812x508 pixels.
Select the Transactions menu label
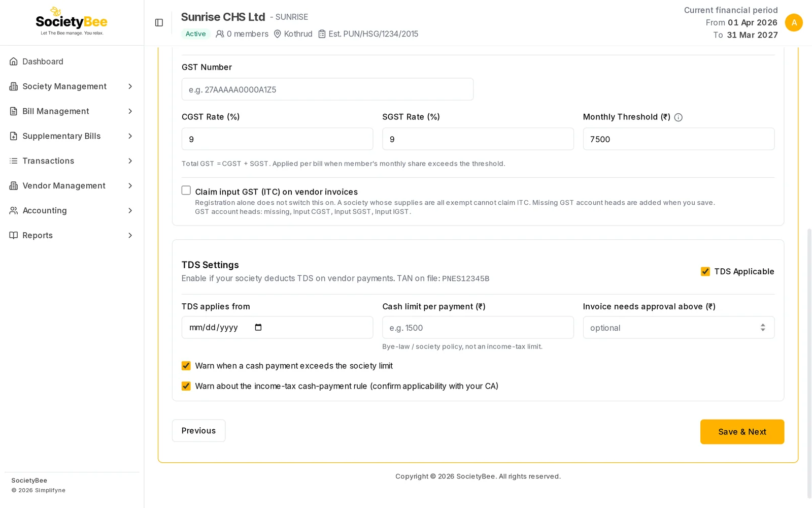(x=48, y=161)
